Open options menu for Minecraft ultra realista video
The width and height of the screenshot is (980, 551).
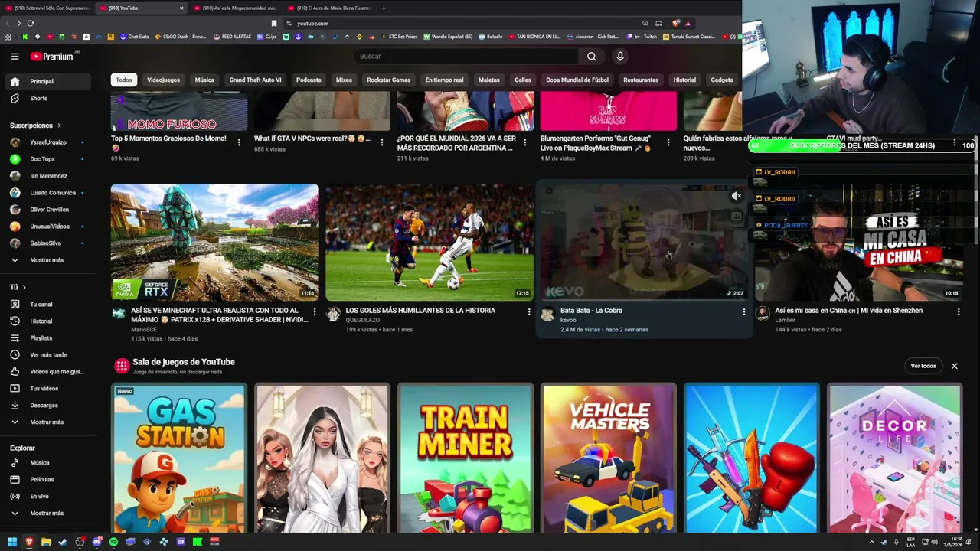click(314, 311)
